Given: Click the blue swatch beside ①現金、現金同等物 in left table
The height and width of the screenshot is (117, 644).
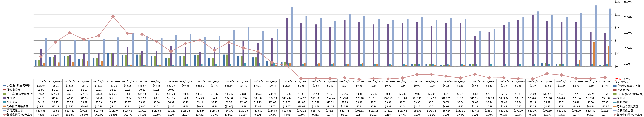Looking at the screenshot, I should pos(4,86).
